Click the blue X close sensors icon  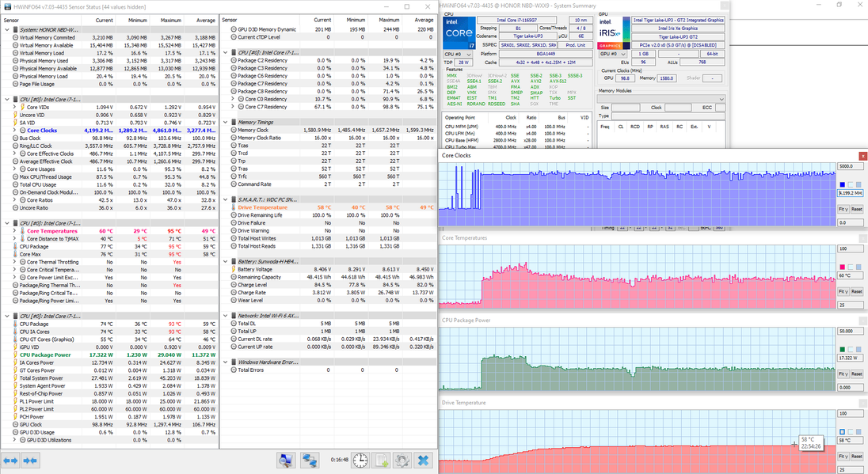(424, 460)
